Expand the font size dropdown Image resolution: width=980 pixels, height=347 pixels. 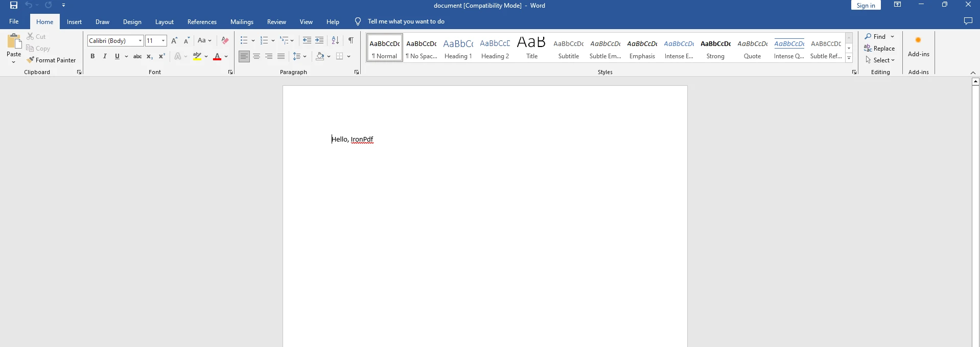pyautogui.click(x=163, y=40)
